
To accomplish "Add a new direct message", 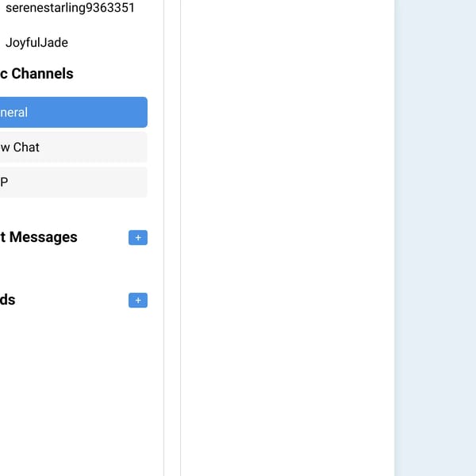I will 138,237.
